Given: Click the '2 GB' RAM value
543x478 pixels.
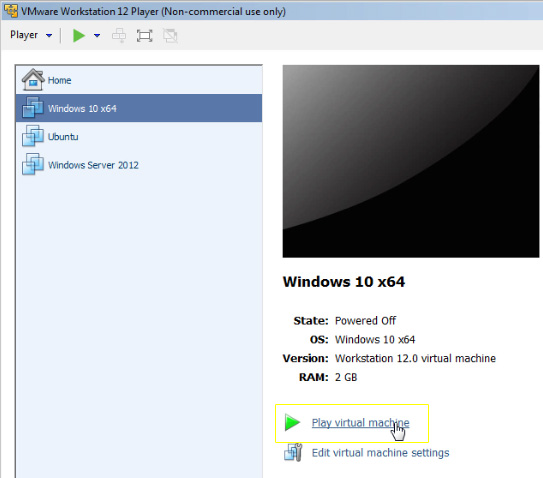Looking at the screenshot, I should coord(346,377).
